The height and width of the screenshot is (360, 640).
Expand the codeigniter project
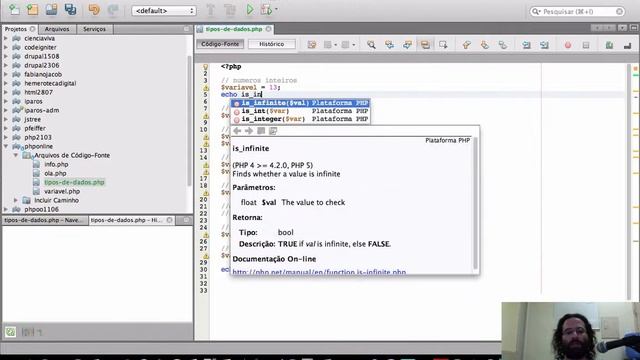pyautogui.click(x=6, y=47)
